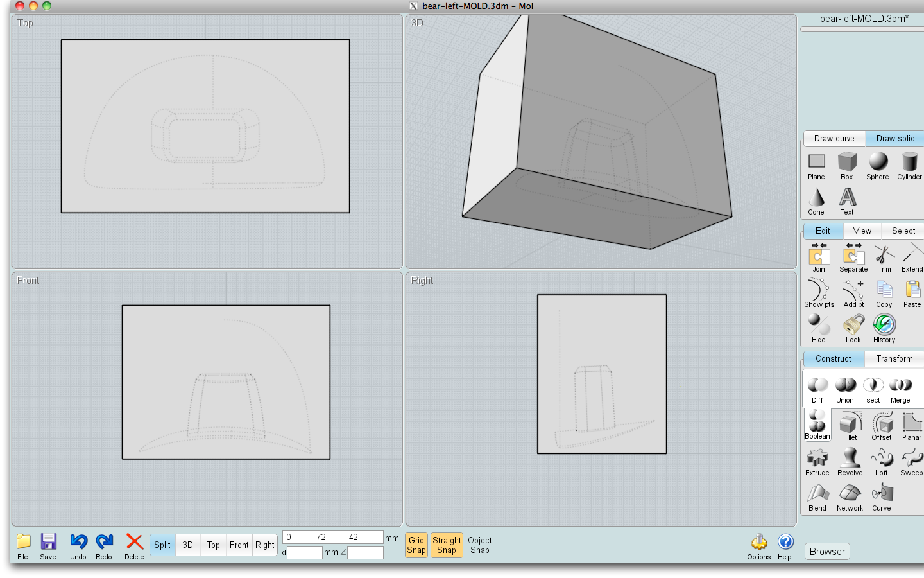Toggle Straight Snap off

[x=447, y=545]
